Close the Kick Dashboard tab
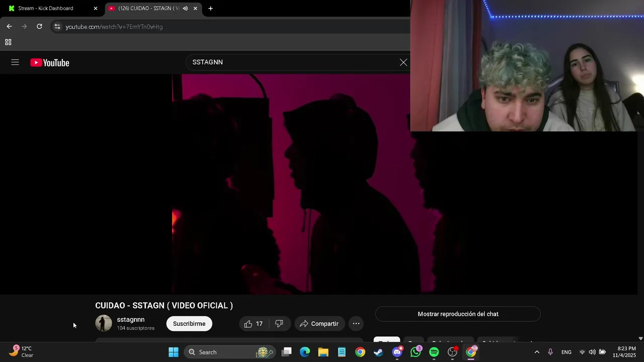644x362 pixels. 96,9
